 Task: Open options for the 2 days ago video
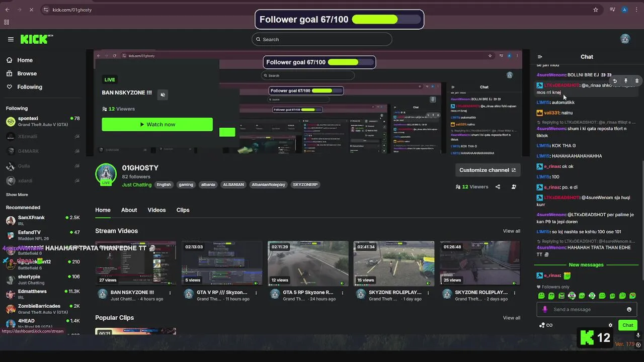point(514,293)
